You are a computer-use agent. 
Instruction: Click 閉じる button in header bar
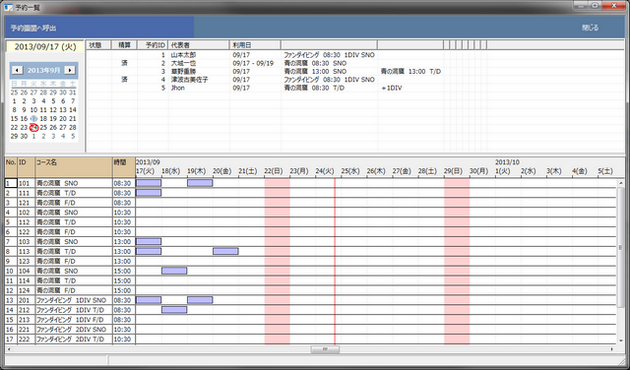[590, 27]
